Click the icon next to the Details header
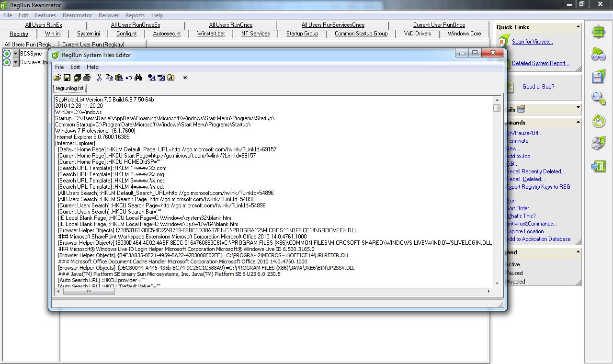 pos(521,109)
